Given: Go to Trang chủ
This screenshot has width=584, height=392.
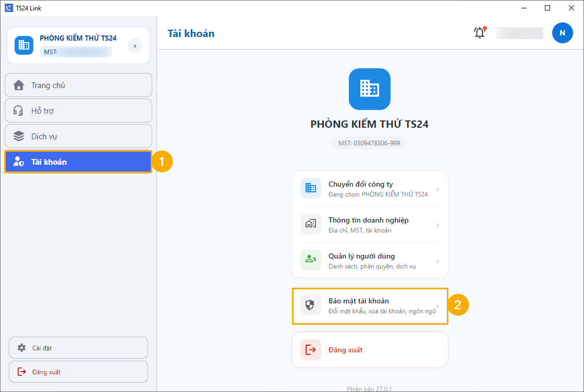Looking at the screenshot, I should 78,85.
